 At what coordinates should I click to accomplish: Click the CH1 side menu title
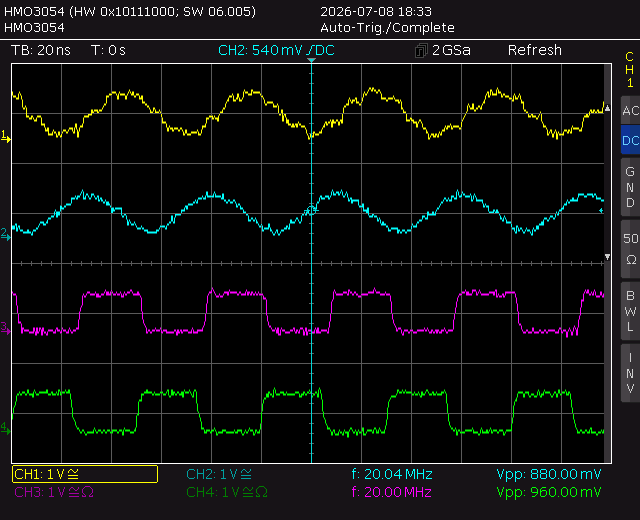[630, 70]
